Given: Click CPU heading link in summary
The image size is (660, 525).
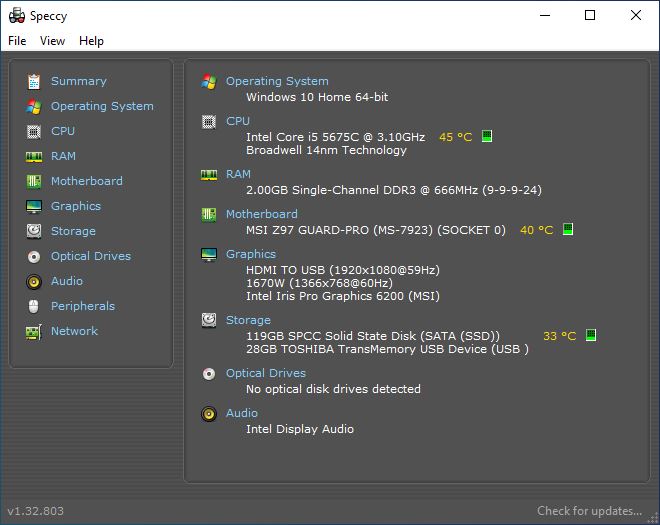Looking at the screenshot, I should tap(238, 121).
